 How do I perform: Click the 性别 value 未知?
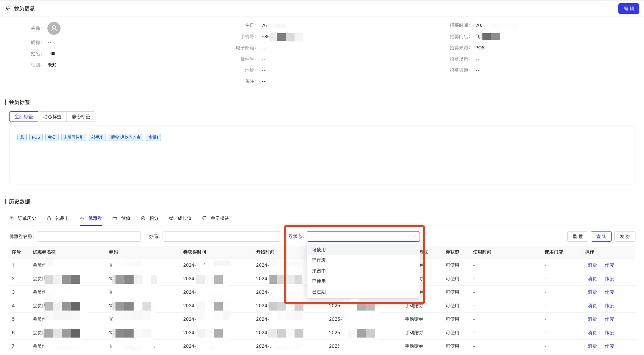(52, 65)
